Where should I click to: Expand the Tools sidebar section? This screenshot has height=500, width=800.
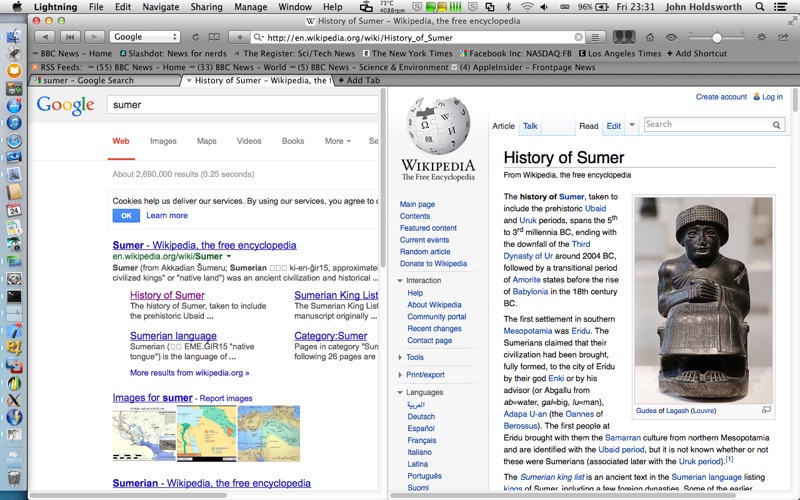(400, 358)
